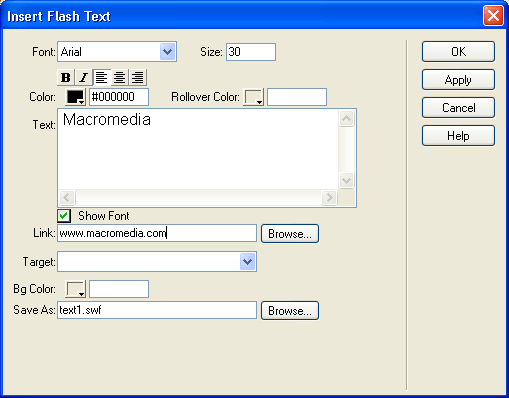509x398 pixels.
Task: Expand the Target dropdown list
Action: (x=248, y=262)
